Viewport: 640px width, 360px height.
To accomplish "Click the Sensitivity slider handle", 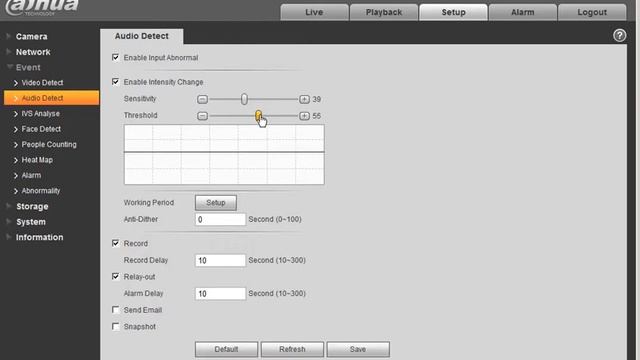I will click(x=244, y=99).
